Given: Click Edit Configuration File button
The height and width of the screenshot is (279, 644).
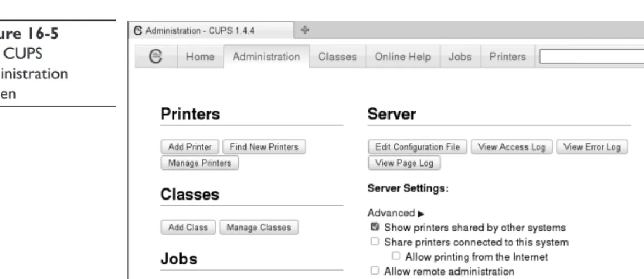Looking at the screenshot, I should [418, 147].
